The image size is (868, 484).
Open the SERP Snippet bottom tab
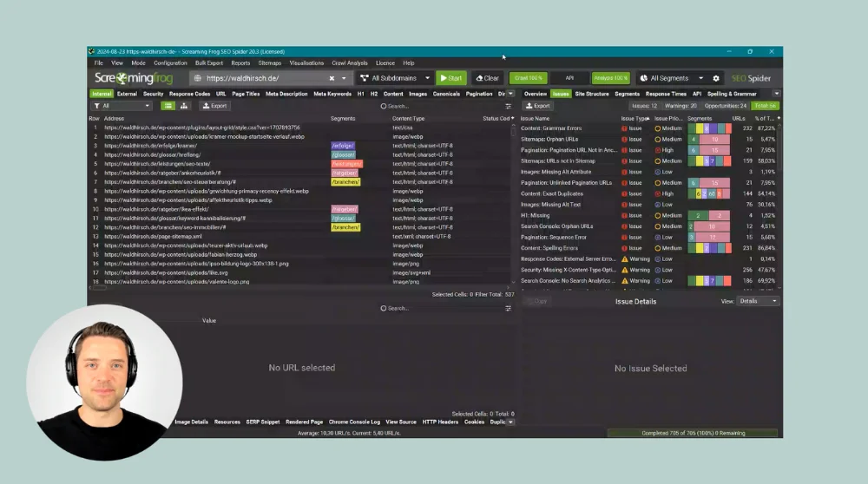(263, 422)
